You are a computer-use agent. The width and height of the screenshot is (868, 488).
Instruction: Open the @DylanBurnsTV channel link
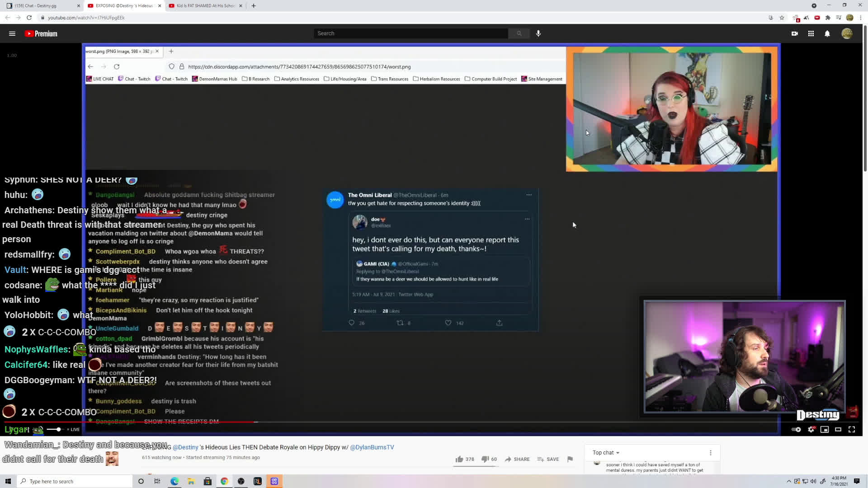tap(372, 447)
